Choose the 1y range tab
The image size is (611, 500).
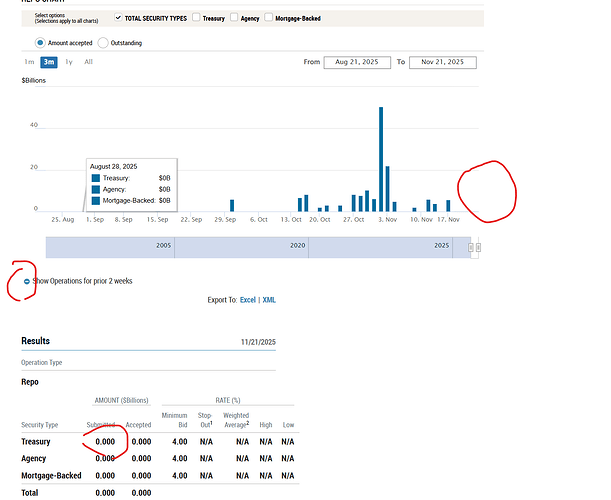point(69,62)
